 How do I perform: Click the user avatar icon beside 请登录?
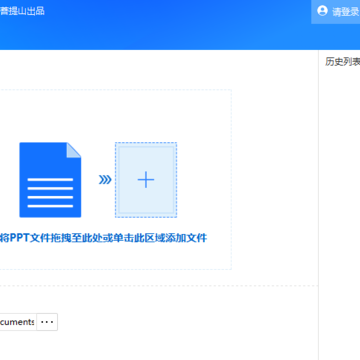(322, 11)
